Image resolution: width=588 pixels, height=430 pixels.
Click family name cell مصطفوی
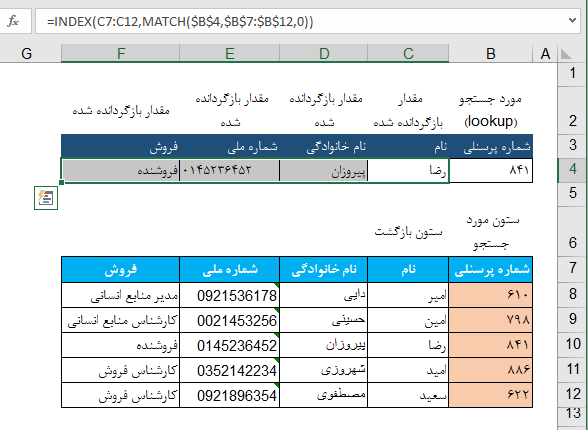point(324,395)
